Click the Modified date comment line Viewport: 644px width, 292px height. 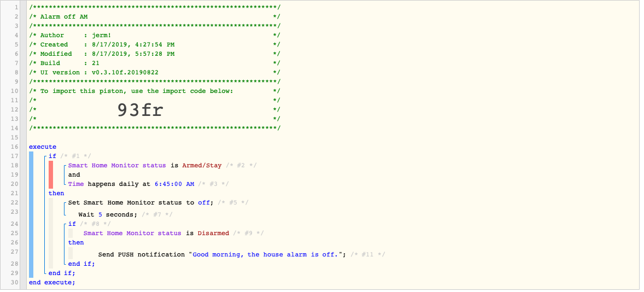155,54
